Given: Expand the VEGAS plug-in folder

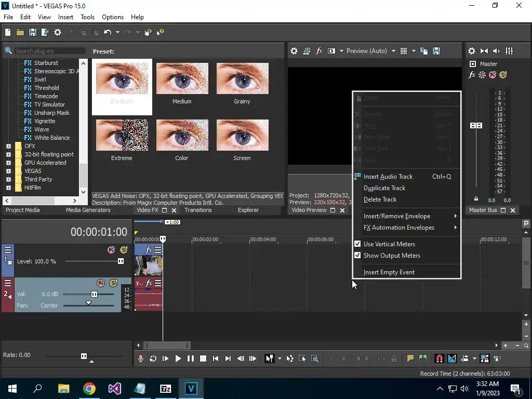Looking at the screenshot, I should (x=8, y=171).
